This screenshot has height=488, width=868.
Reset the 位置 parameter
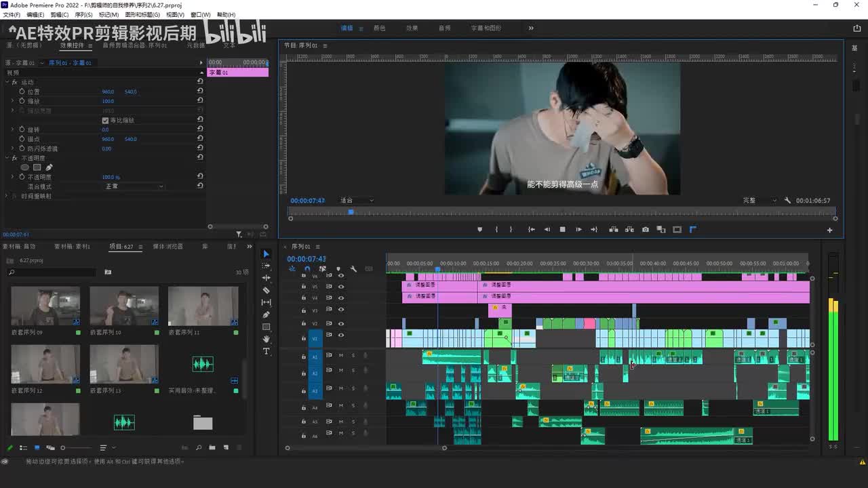coord(200,91)
